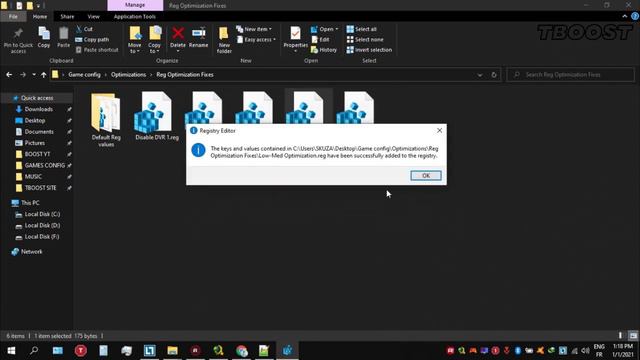Click the taskbar Search icon
Viewport: 640px width, 360px height.
(x=34, y=351)
